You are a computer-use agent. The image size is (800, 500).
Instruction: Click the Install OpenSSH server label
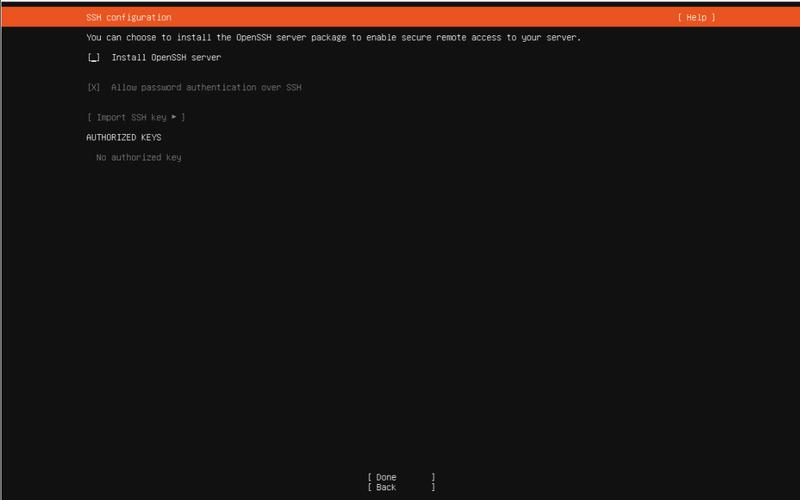coord(166,58)
